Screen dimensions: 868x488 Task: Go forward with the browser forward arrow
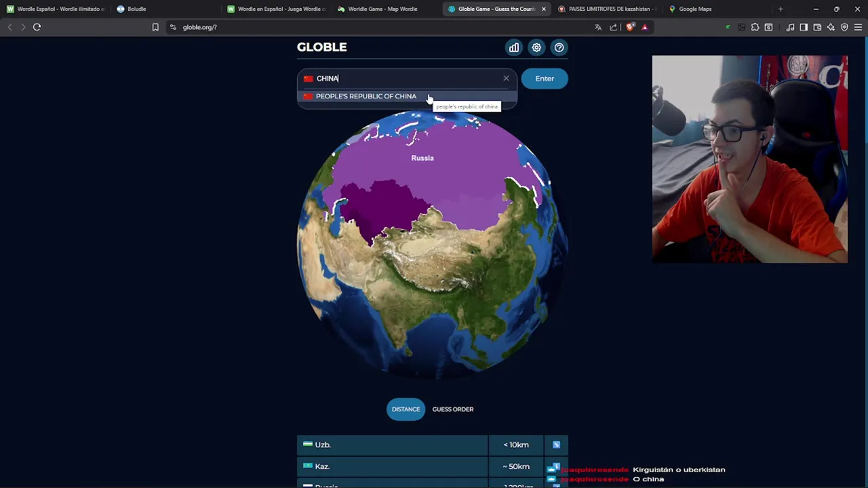click(22, 27)
